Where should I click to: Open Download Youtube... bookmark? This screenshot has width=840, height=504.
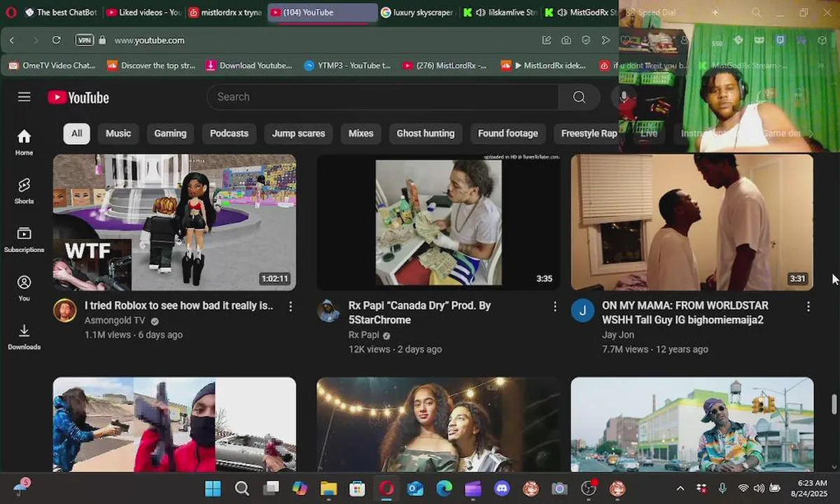pos(248,66)
